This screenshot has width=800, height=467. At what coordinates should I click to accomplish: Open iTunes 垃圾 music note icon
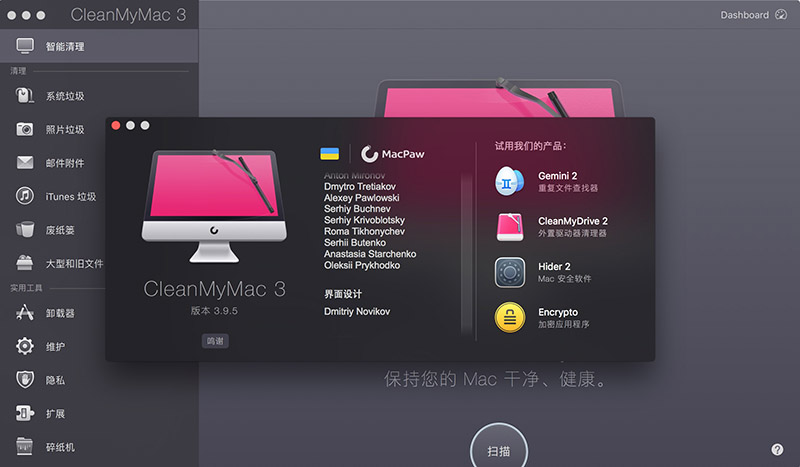point(24,196)
